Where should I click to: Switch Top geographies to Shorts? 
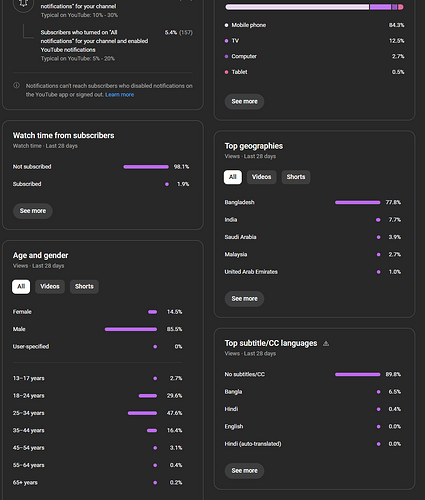(296, 177)
